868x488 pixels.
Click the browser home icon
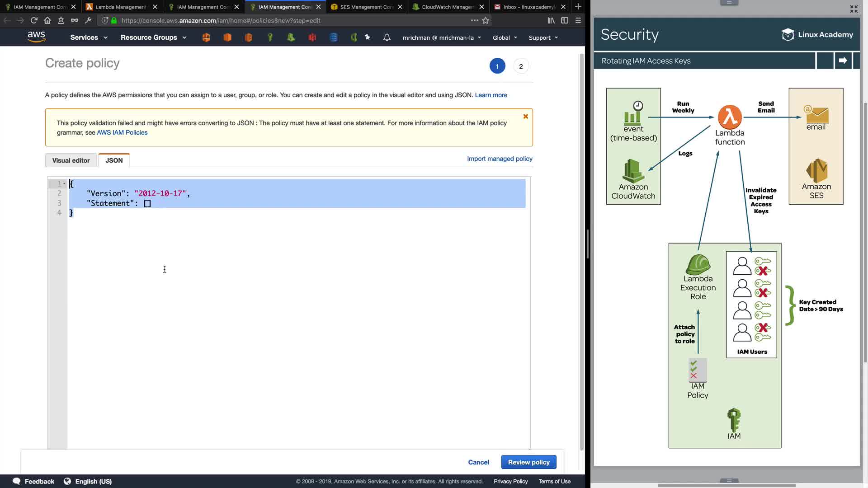(x=47, y=20)
